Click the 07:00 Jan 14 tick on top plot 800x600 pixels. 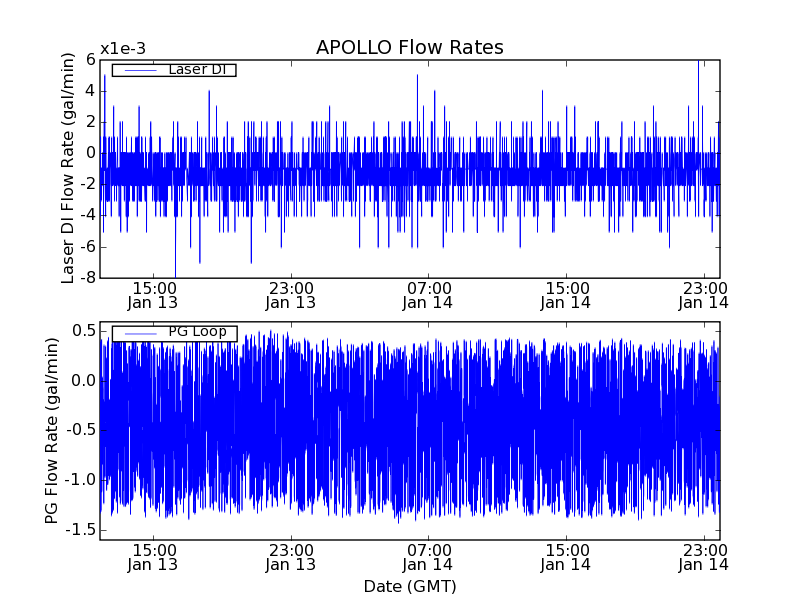(429, 294)
